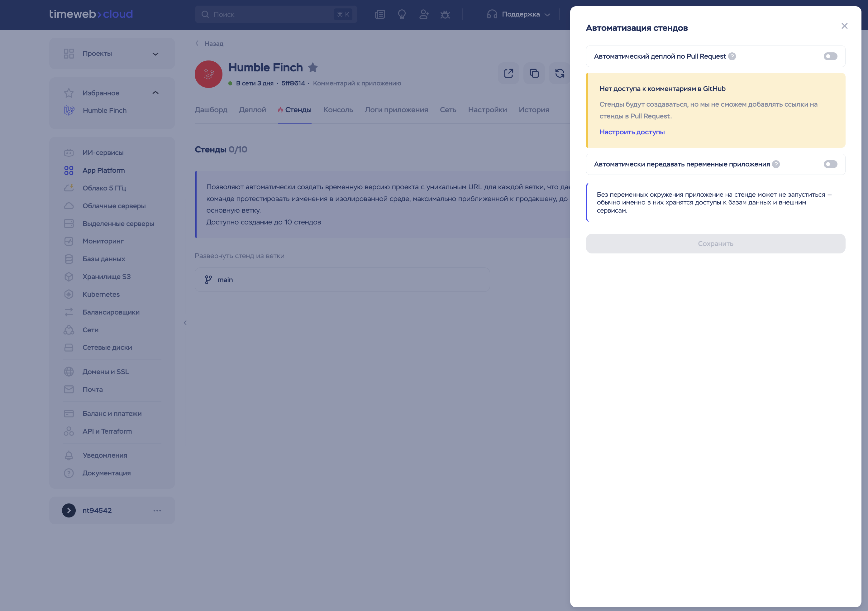Click the copy app icon button
Viewport: 868px width, 611px height.
tap(534, 73)
